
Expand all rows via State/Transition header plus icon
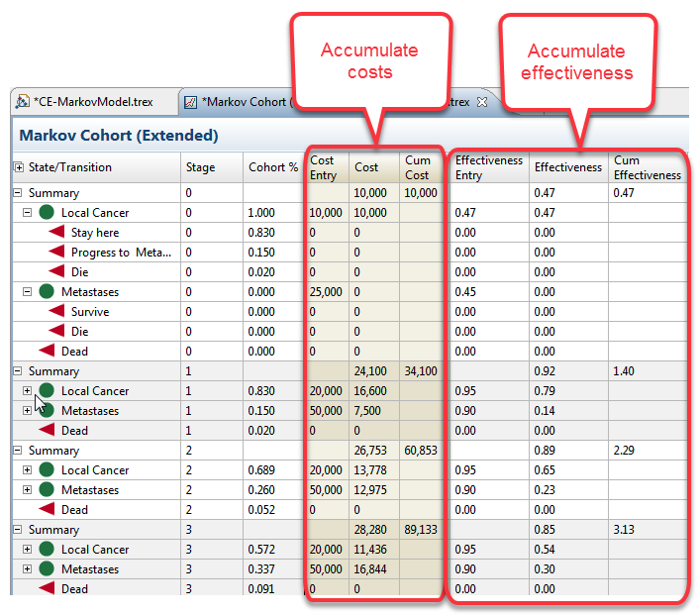18,167
